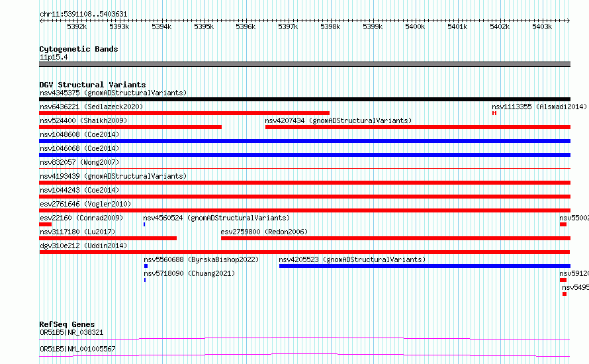Pick the 5398k ruler tick label

[330, 26]
